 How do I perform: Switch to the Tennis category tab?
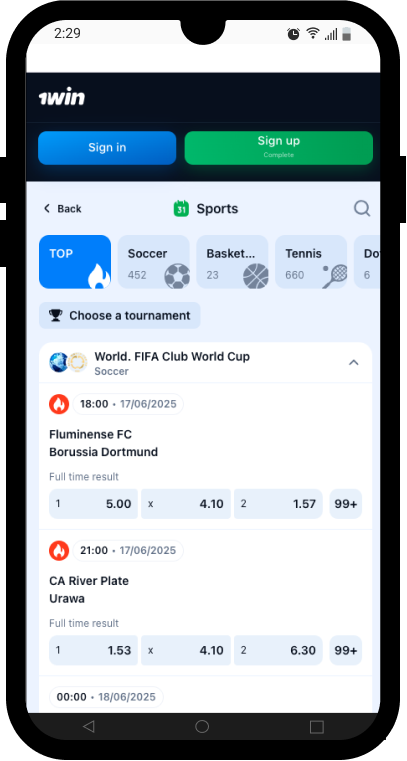coord(311,262)
